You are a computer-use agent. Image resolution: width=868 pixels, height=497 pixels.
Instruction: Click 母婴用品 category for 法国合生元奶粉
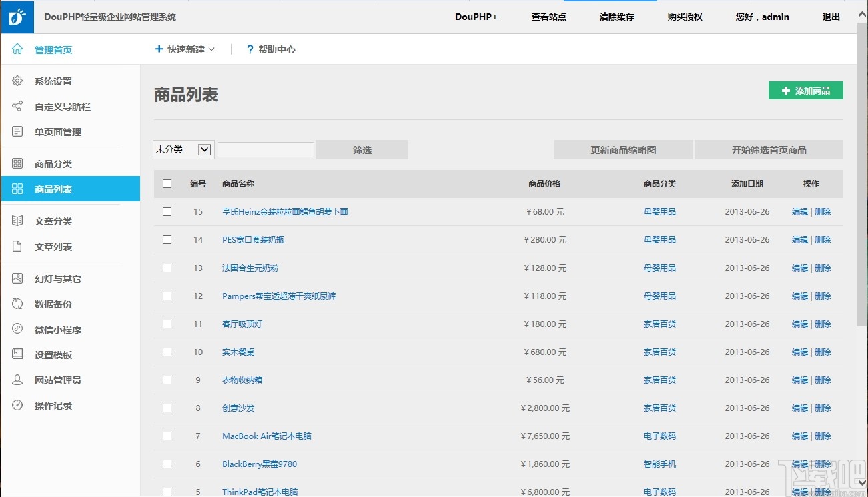pos(660,268)
